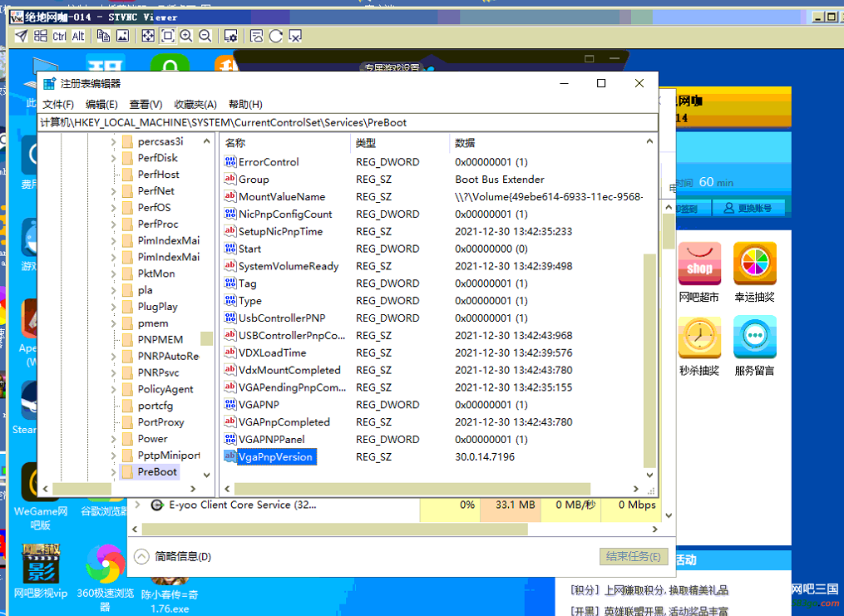Select the fit-to-window icon in VNC toolbar
844x616 pixels.
167,36
